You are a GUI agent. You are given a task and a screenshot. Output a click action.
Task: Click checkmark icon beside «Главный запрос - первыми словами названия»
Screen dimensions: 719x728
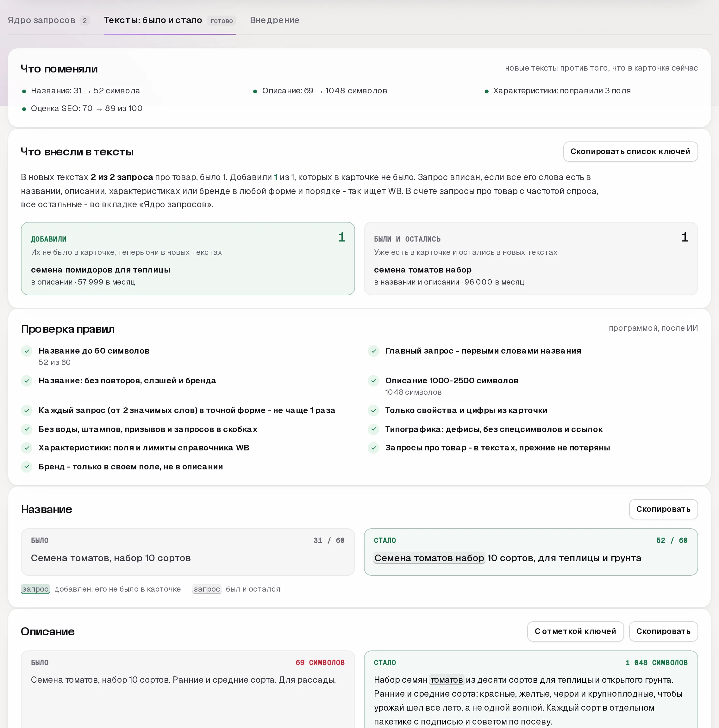pyautogui.click(x=373, y=351)
